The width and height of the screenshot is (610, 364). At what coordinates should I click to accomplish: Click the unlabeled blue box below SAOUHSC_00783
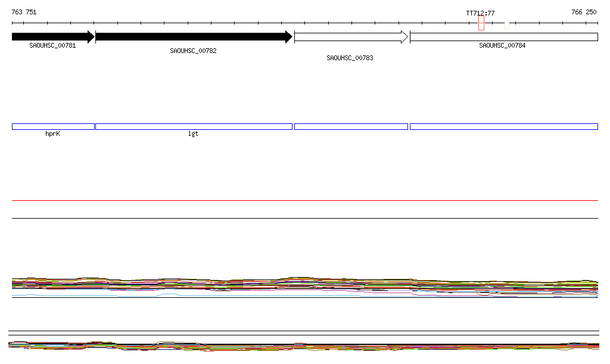pos(351,126)
